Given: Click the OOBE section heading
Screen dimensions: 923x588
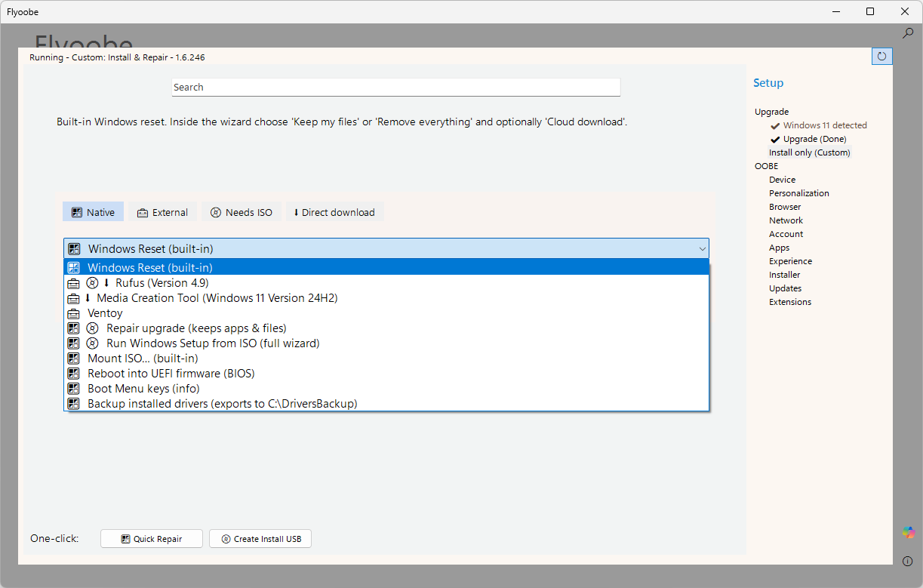Looking at the screenshot, I should 766,166.
